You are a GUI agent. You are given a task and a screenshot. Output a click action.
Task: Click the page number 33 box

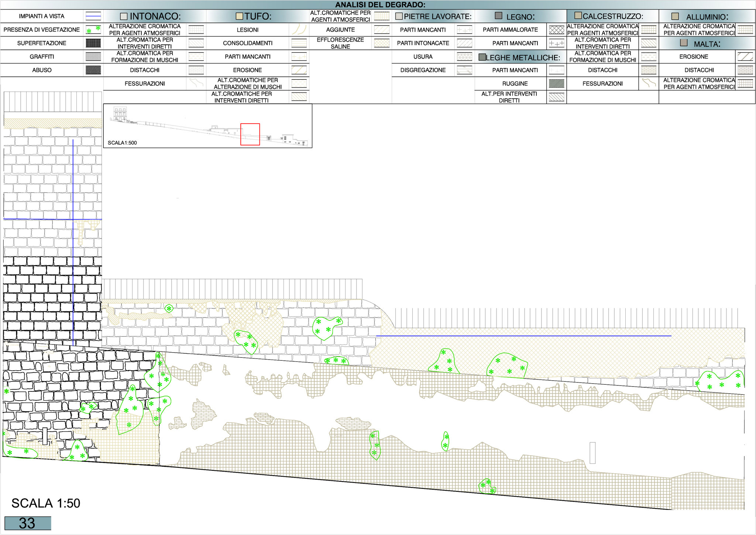pos(28,523)
